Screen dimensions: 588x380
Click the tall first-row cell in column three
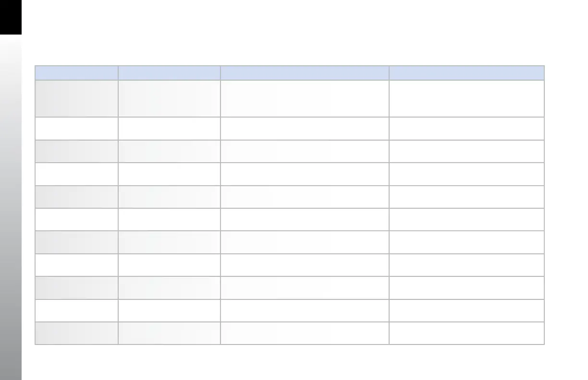pyautogui.click(x=305, y=98)
